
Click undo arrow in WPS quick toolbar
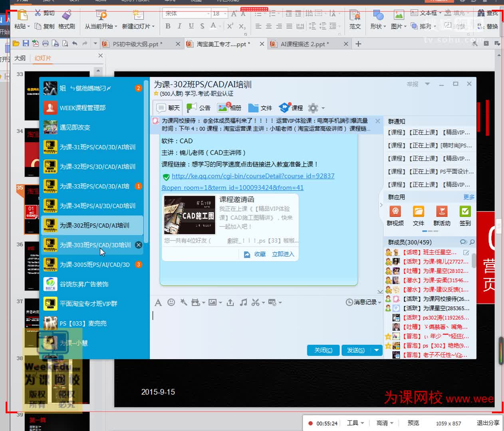[x=75, y=43]
